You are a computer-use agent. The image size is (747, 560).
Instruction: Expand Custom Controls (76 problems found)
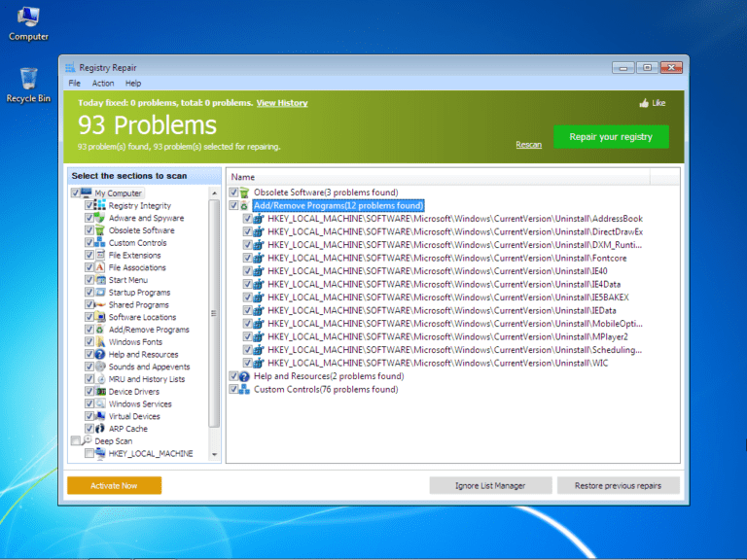coord(325,390)
